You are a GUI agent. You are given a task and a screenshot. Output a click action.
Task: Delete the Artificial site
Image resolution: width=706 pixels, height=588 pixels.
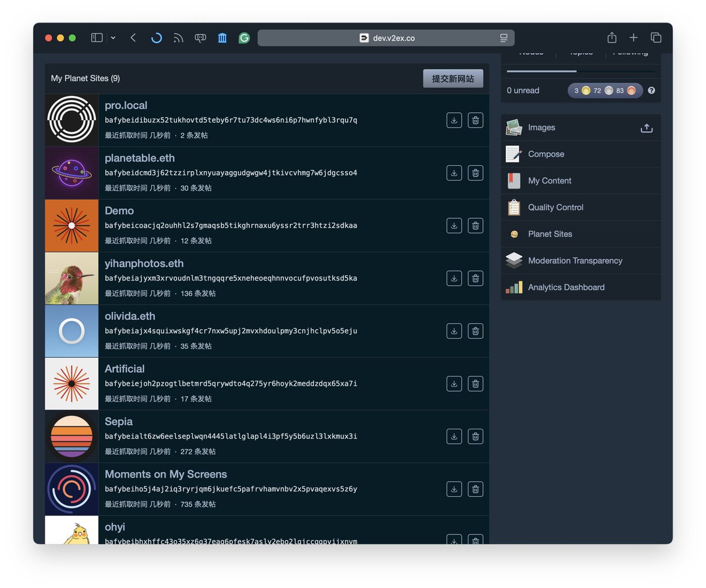[x=475, y=383]
